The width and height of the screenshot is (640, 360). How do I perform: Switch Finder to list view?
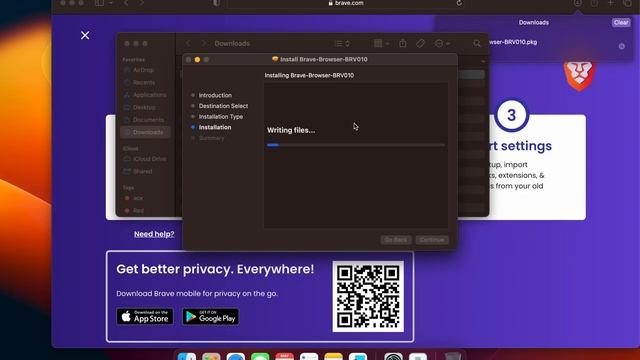(338, 43)
